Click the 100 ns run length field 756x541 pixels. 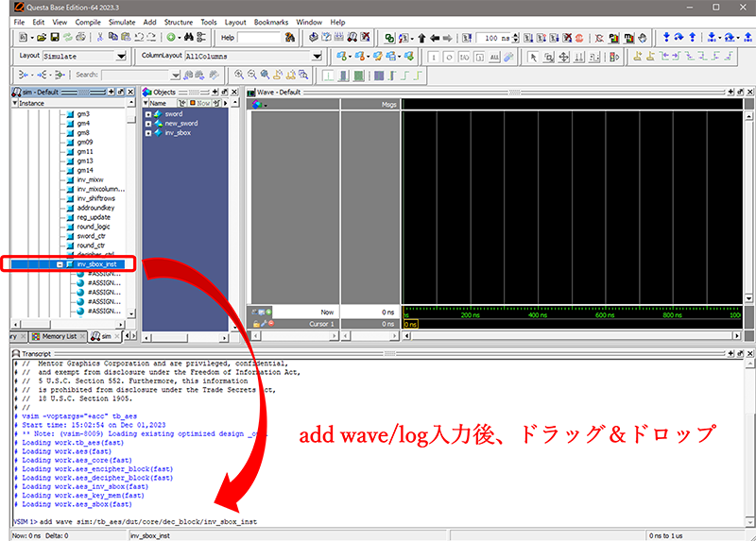pyautogui.click(x=491, y=38)
